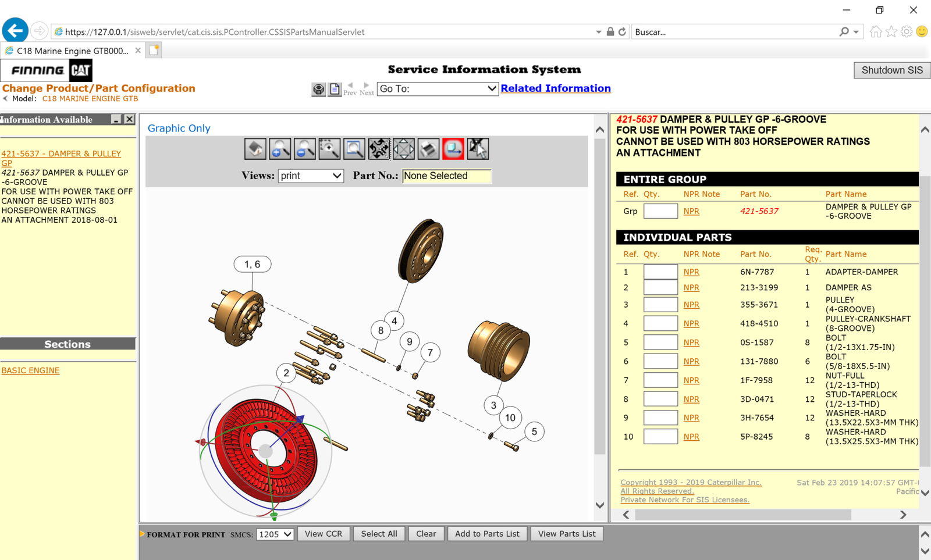931x560 pixels.
Task: Open the BASIC ENGINE section link
Action: (x=30, y=370)
